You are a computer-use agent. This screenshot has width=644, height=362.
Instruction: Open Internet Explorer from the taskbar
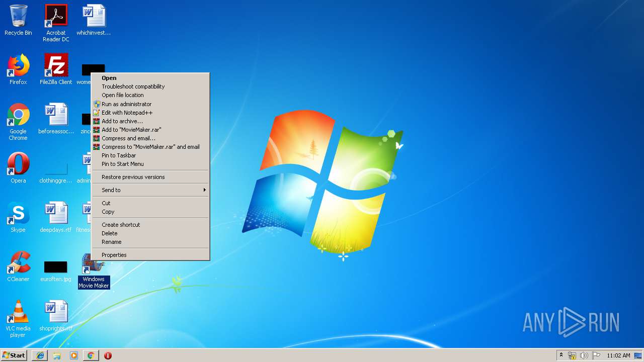(x=40, y=355)
